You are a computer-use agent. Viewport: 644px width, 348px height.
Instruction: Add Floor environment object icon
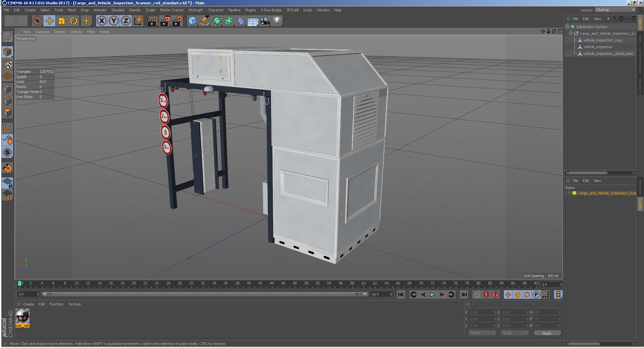point(253,21)
